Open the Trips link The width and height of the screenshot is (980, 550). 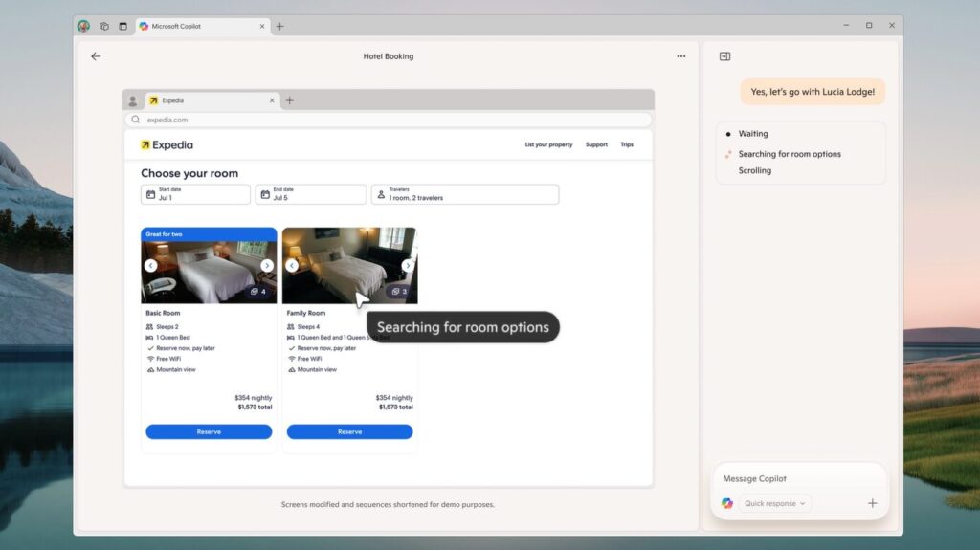click(627, 145)
